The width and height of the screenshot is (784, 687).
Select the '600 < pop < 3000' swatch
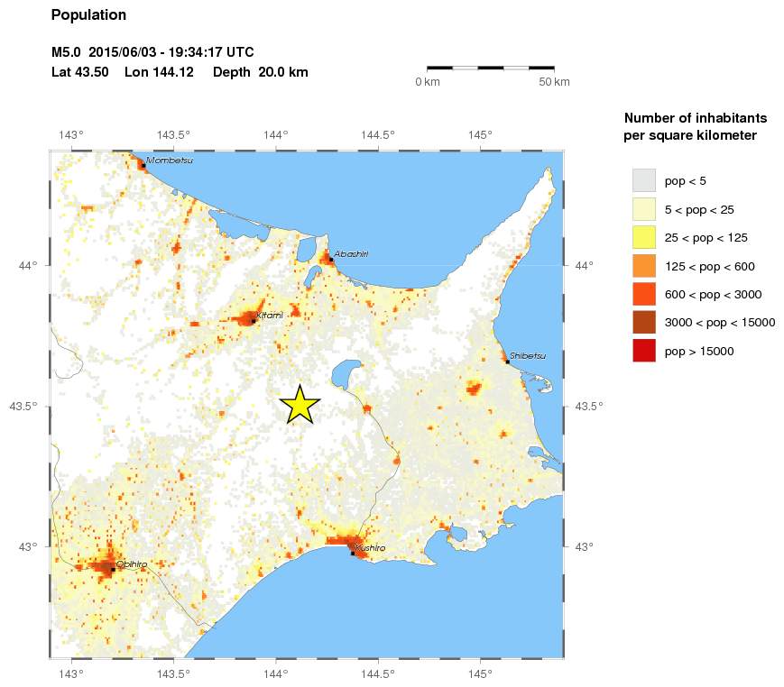click(x=643, y=294)
